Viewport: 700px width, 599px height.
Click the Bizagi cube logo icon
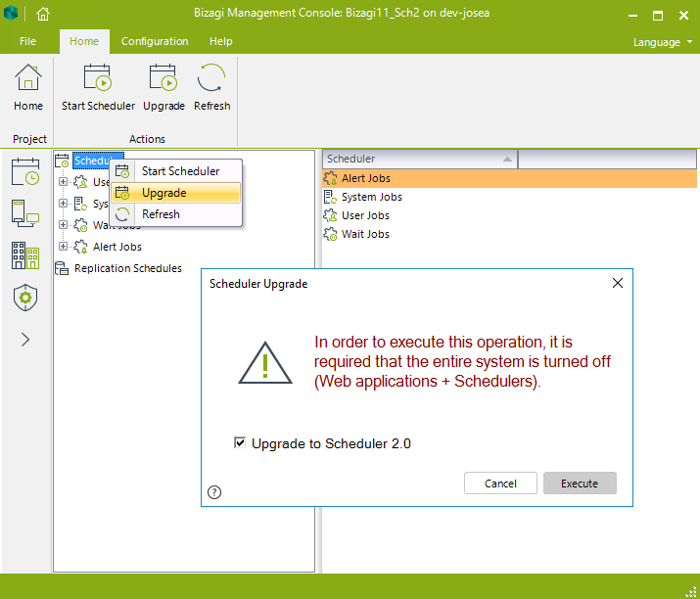point(11,13)
